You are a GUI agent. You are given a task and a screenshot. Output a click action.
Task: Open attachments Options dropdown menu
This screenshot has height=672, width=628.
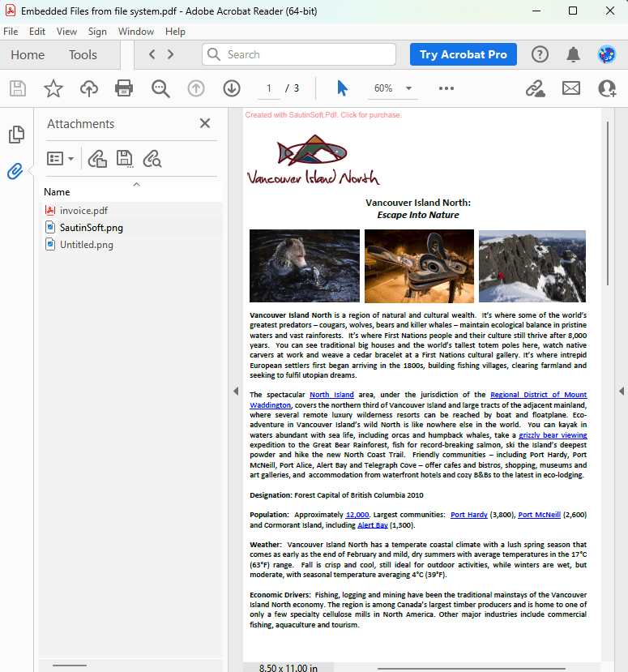(x=60, y=159)
